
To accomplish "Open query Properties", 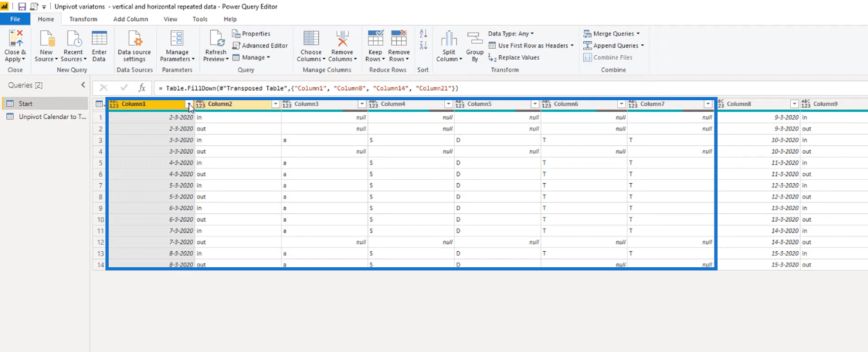I will coord(251,33).
